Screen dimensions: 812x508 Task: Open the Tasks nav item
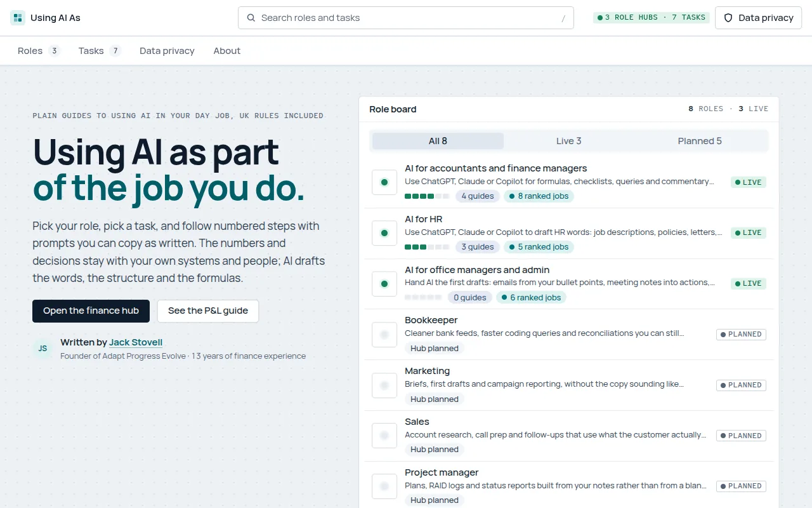pos(100,51)
